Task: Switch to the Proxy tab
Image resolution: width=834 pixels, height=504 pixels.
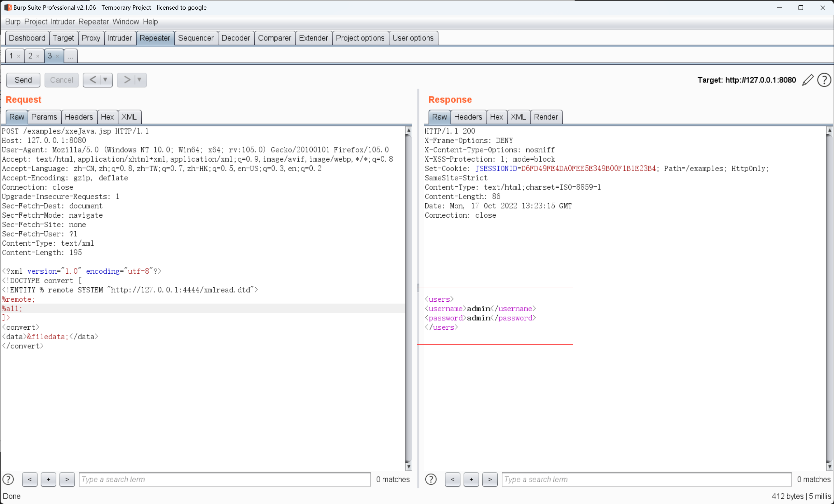Action: click(x=91, y=38)
